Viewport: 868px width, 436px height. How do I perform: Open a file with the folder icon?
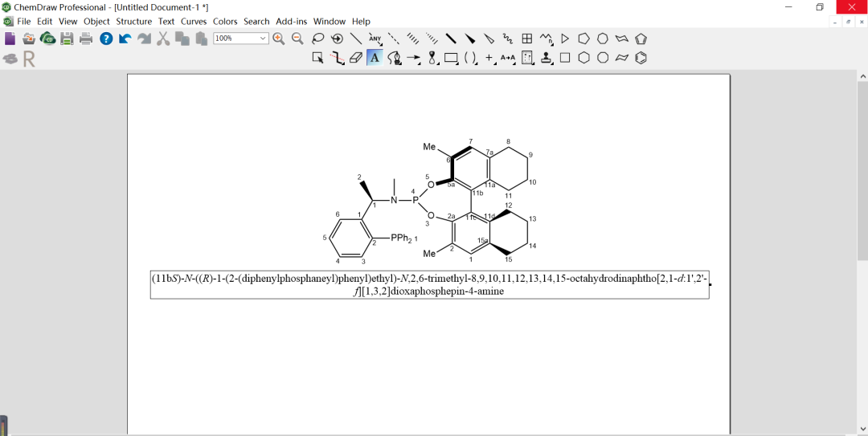pos(29,39)
